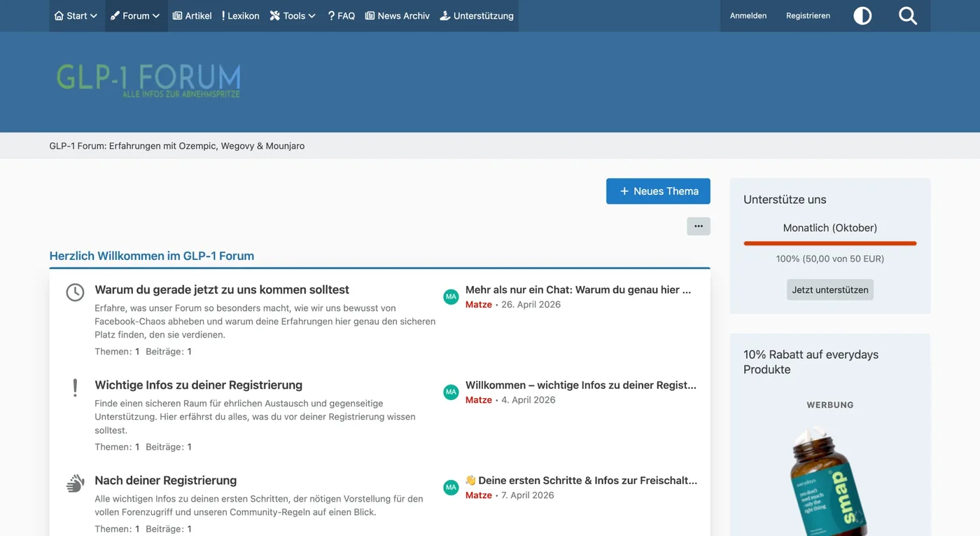The image size is (980, 536).
Task: Click Matze's username dated 26. April 2026
Action: click(x=479, y=304)
